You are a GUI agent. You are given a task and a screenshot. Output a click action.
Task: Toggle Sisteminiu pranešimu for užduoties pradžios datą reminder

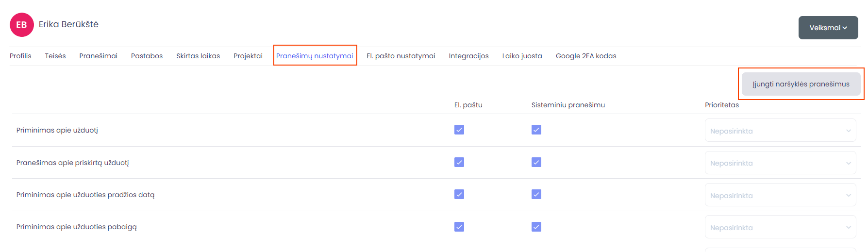pyautogui.click(x=536, y=194)
